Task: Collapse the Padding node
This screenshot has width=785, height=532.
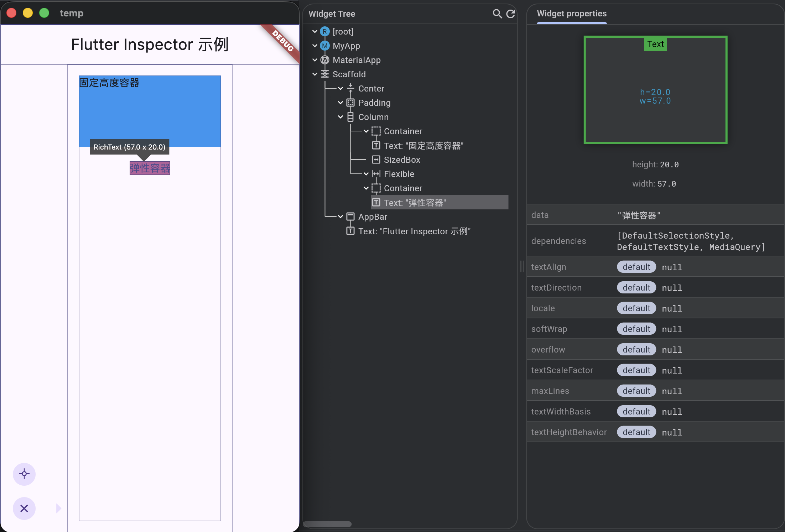Action: click(340, 103)
